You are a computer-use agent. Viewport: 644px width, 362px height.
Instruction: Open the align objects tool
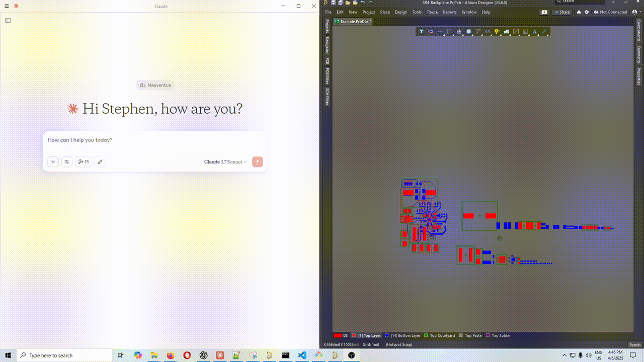[459, 32]
